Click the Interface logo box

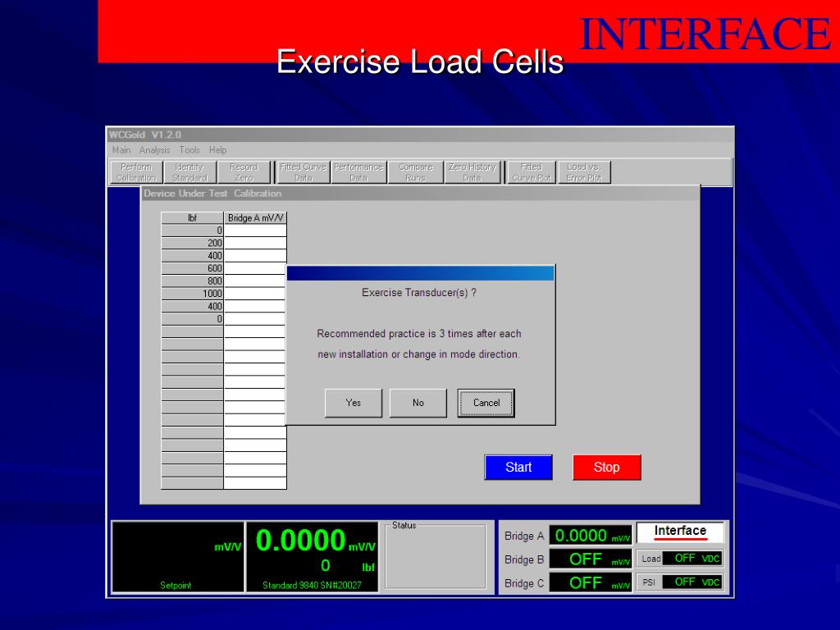tap(680, 532)
